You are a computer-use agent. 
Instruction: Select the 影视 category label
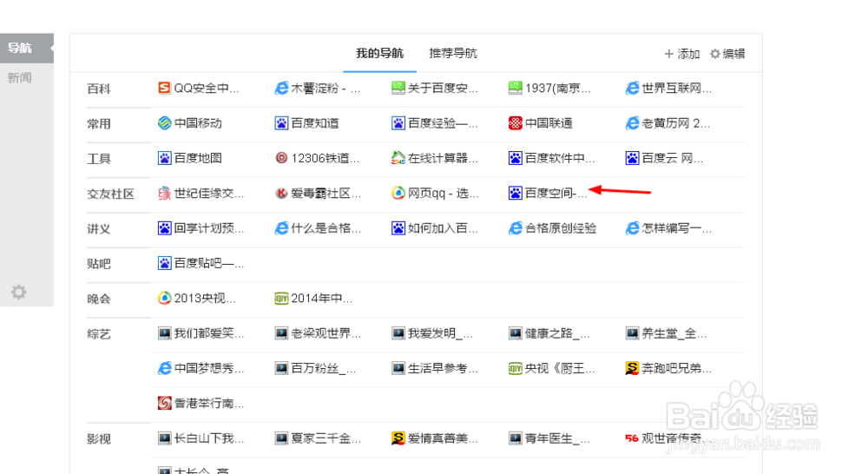click(x=99, y=439)
